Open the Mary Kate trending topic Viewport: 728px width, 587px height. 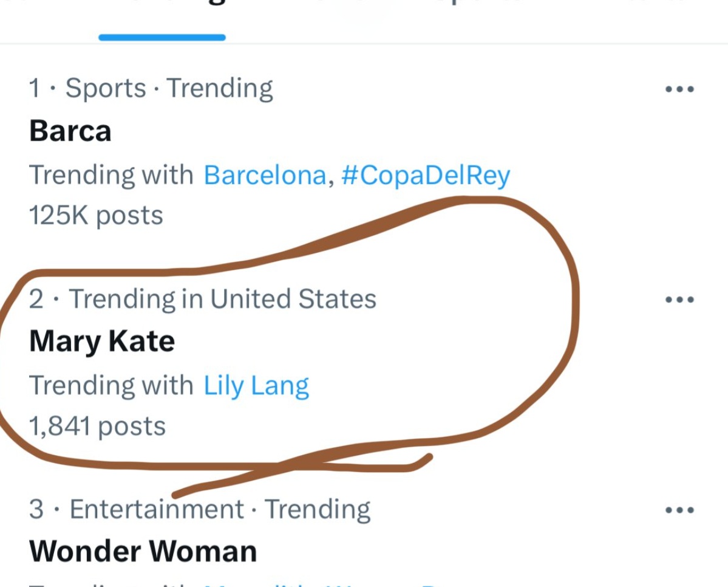tap(102, 342)
